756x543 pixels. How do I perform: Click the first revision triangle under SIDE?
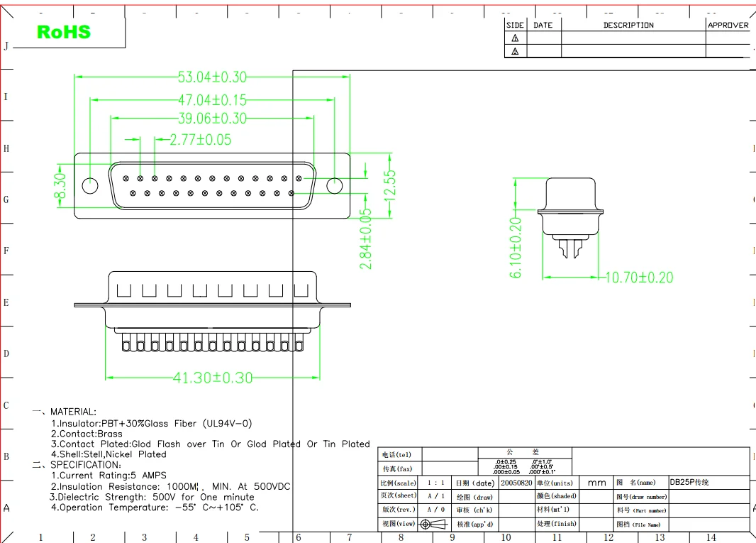[x=515, y=38]
